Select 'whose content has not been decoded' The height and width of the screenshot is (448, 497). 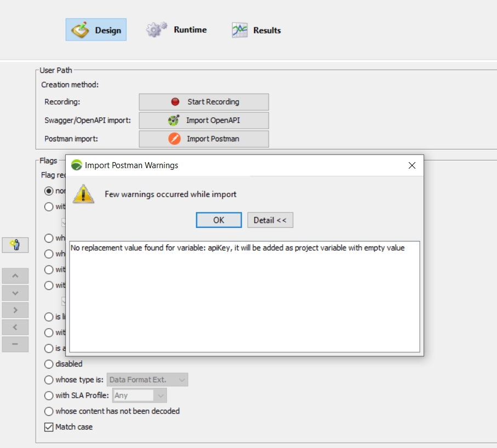click(49, 411)
